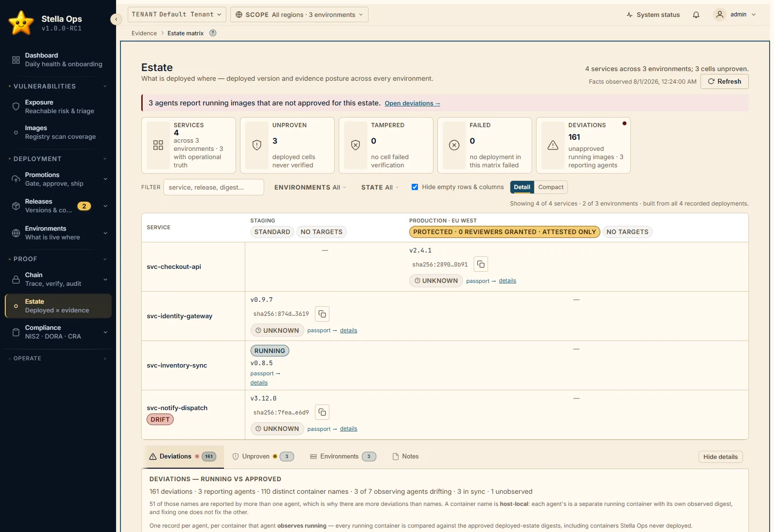Viewport: 774px width, 532px height.
Task: Click the Unproven shield icon in summary card
Action: [257, 145]
